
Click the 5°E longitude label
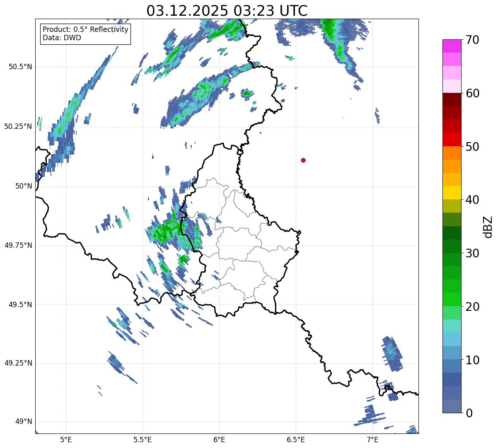[x=66, y=439]
